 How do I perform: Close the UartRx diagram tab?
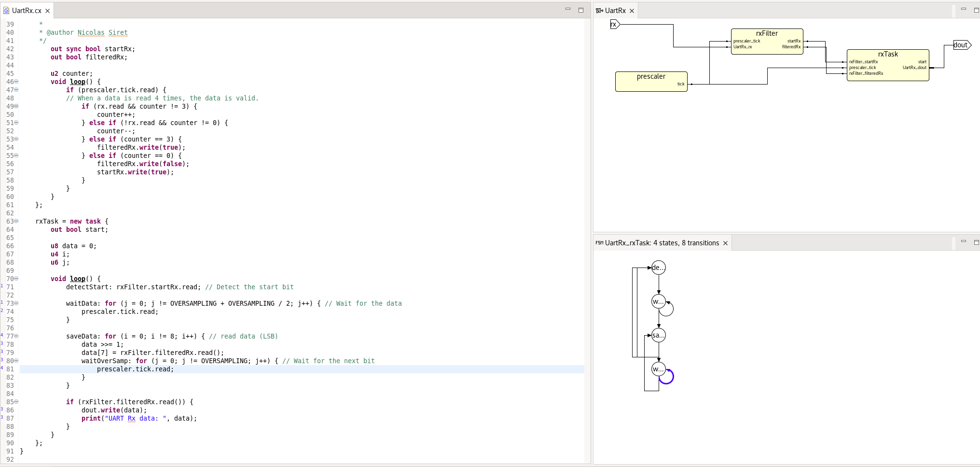[x=632, y=10]
